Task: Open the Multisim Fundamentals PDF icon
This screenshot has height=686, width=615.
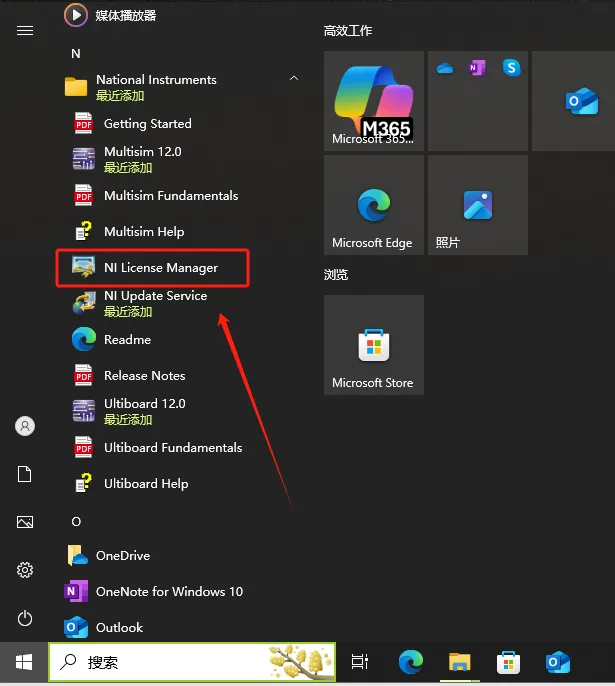Action: [84, 195]
